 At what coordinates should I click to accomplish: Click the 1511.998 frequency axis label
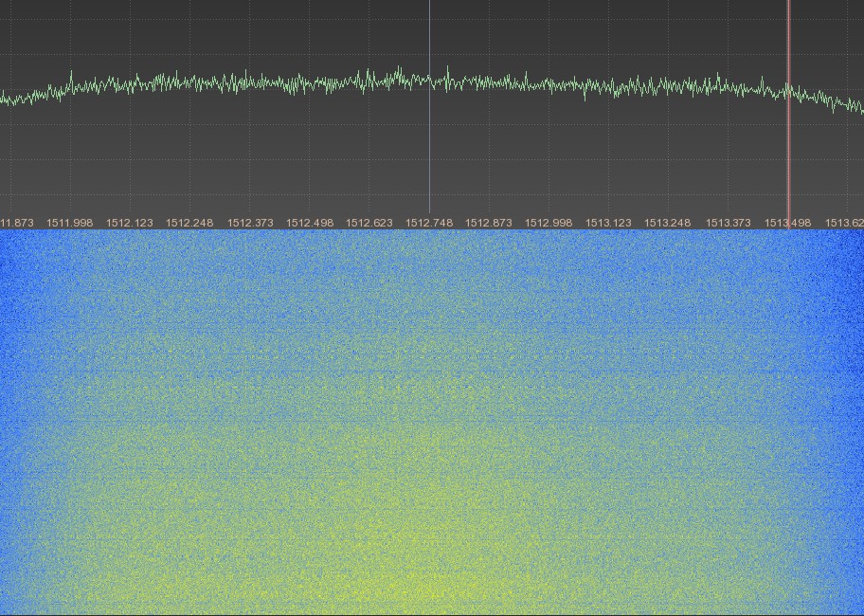69,223
